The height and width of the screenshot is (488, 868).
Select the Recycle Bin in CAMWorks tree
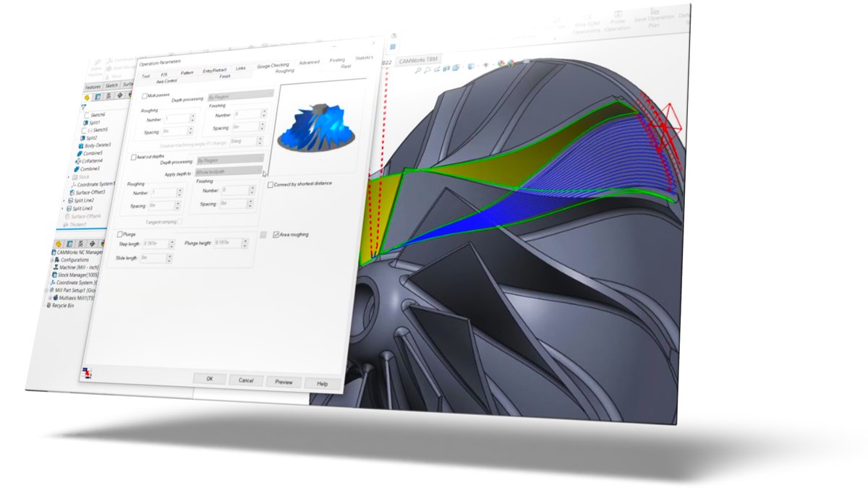(48, 305)
